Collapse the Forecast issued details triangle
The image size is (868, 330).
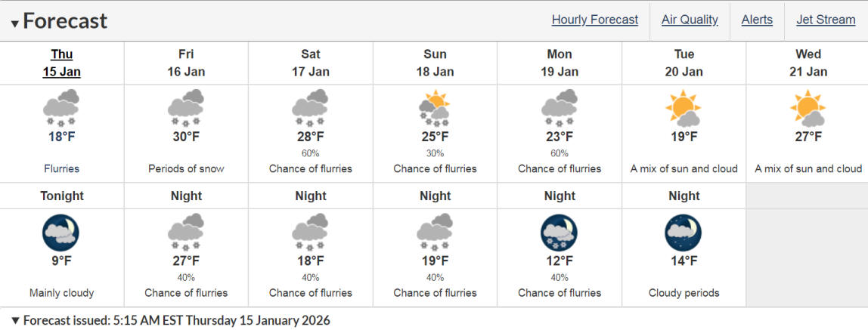pos(15,320)
